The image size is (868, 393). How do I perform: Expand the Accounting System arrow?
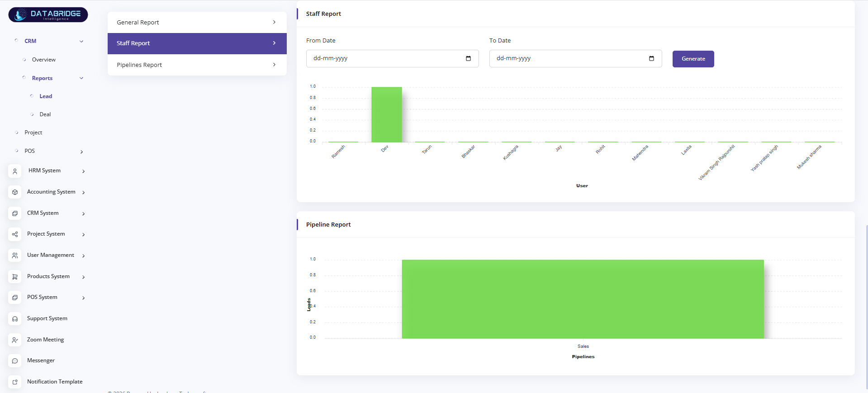[84, 192]
